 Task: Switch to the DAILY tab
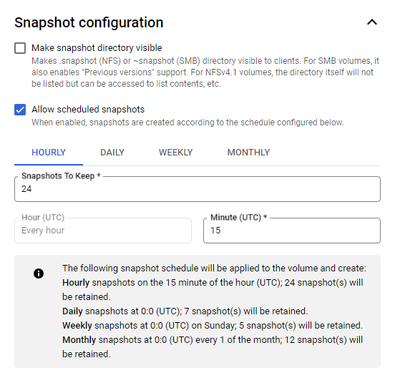[x=112, y=153]
